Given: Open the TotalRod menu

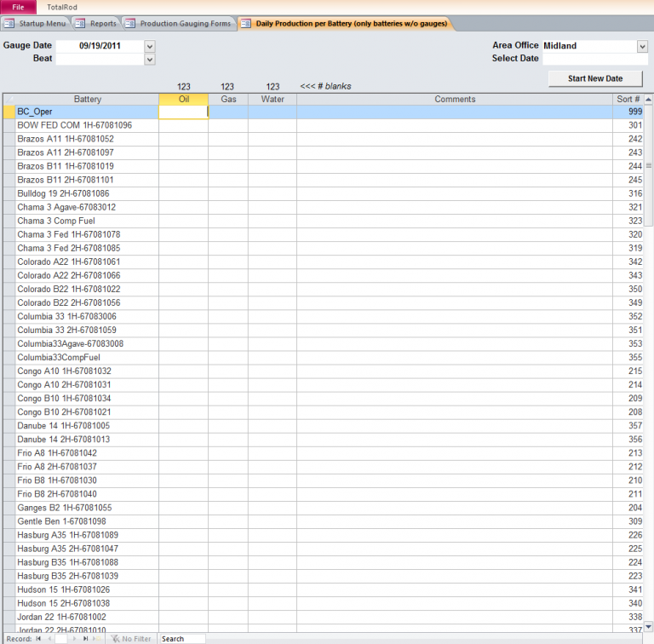Looking at the screenshot, I should coord(62,7).
